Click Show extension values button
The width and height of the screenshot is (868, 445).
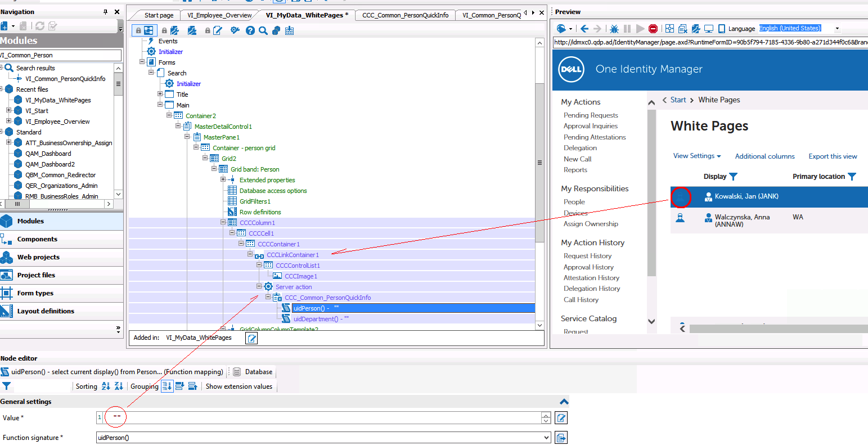click(x=239, y=386)
